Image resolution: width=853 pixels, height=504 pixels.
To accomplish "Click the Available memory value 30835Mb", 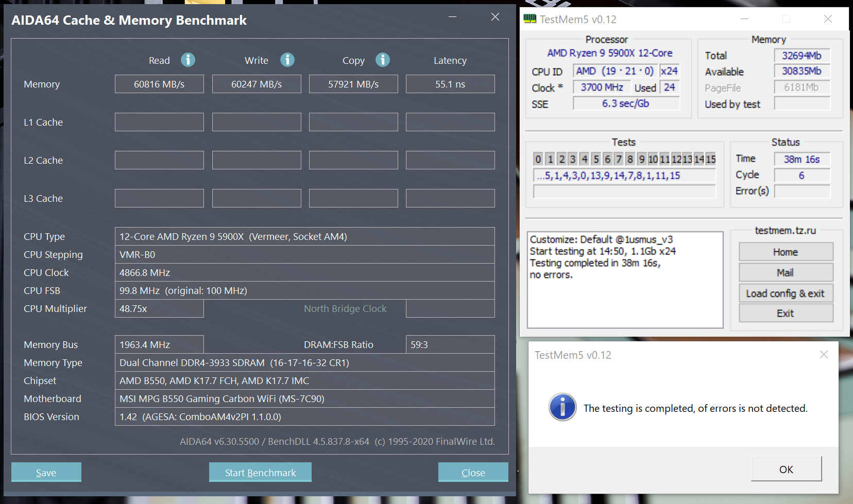I will (x=802, y=71).
